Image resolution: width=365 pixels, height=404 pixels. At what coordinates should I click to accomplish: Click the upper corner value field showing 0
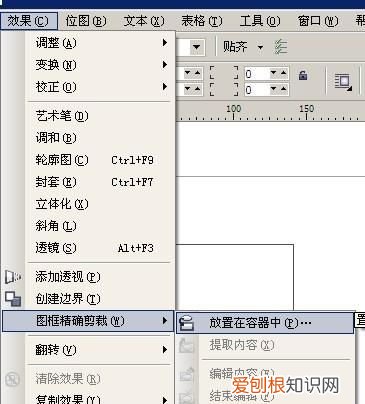[257, 73]
